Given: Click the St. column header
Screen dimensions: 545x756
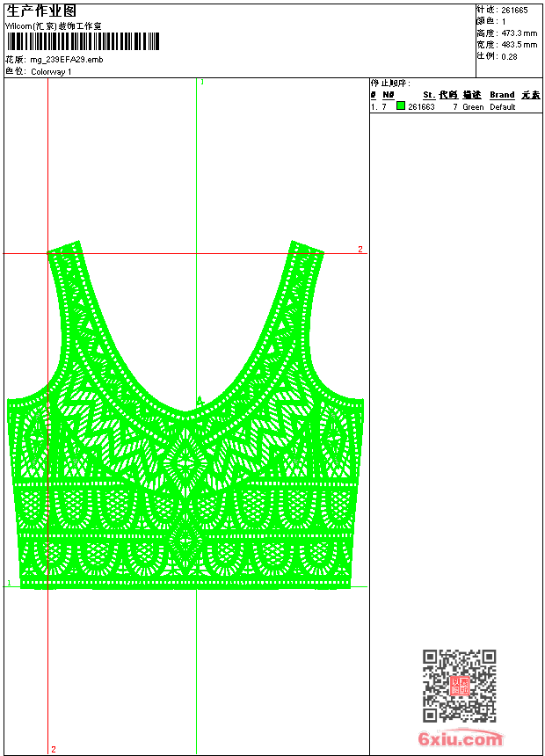Looking at the screenshot, I should [x=428, y=95].
